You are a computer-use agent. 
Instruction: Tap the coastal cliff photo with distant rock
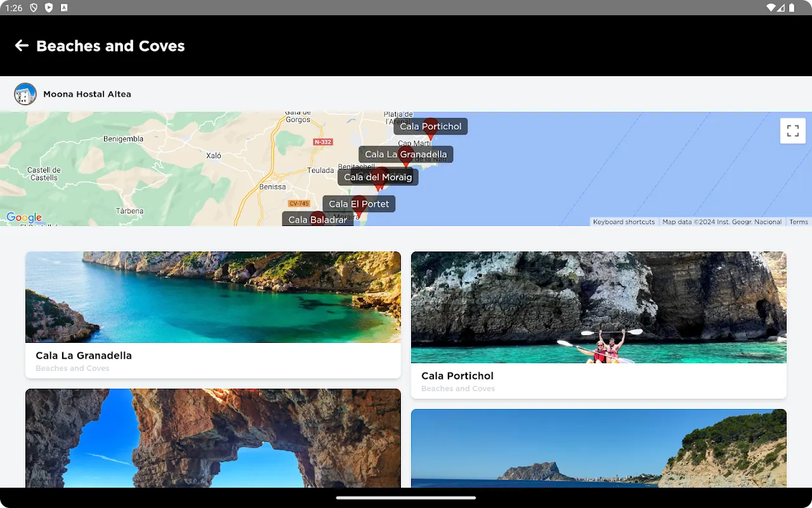(x=599, y=448)
